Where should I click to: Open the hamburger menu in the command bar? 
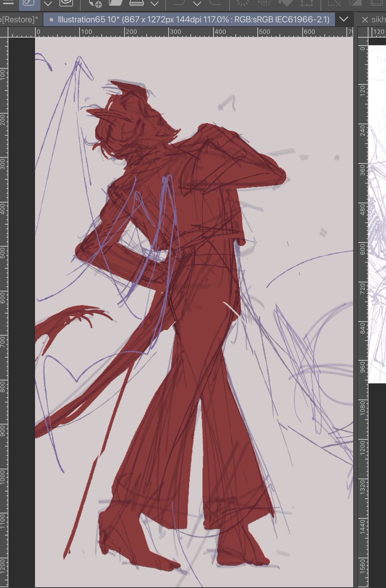pos(7,3)
